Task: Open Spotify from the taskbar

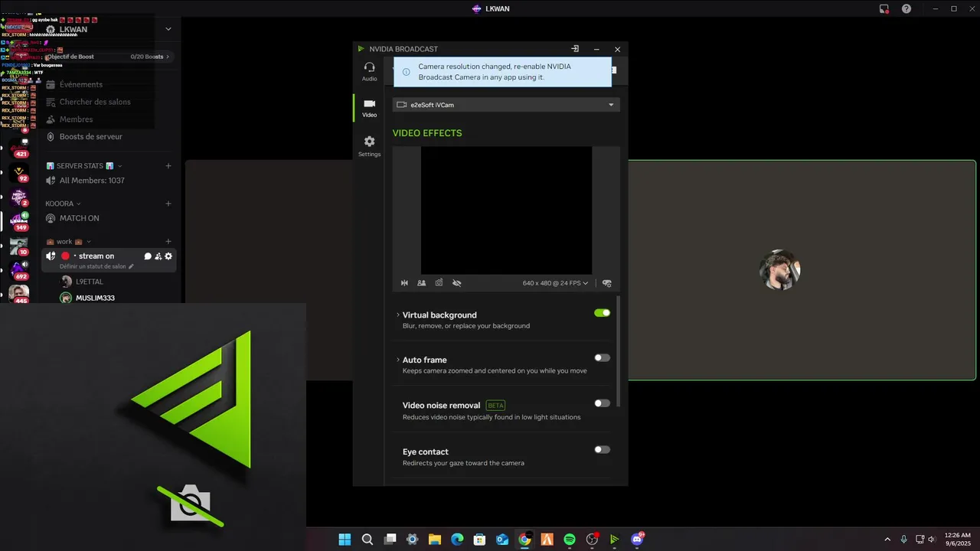Action: [x=570, y=540]
